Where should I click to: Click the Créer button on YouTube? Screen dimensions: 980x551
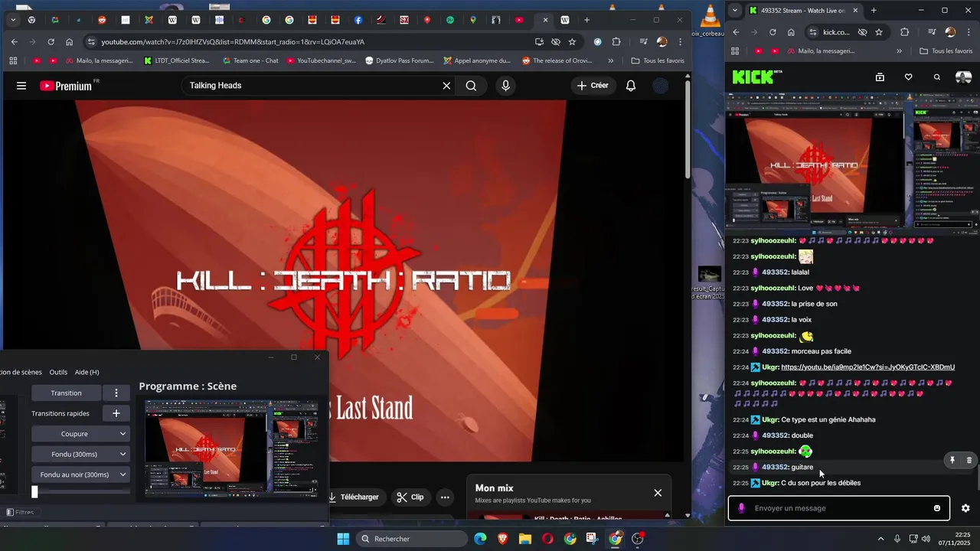coord(593,86)
